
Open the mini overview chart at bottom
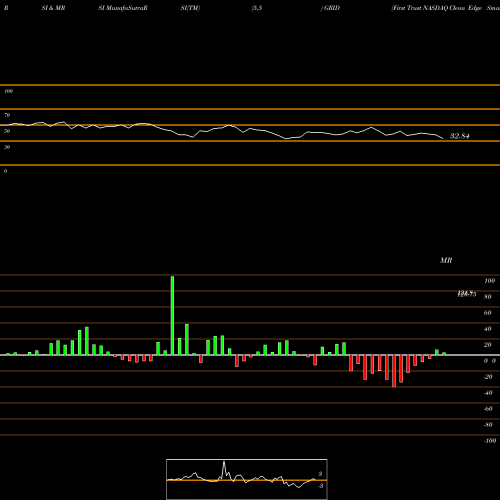tap(247, 479)
